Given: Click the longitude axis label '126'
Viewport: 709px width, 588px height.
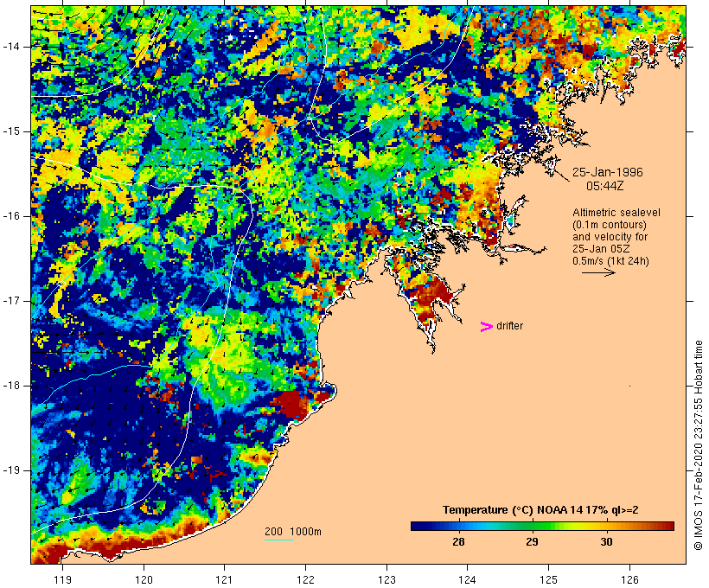Looking at the screenshot, I should tap(629, 579).
